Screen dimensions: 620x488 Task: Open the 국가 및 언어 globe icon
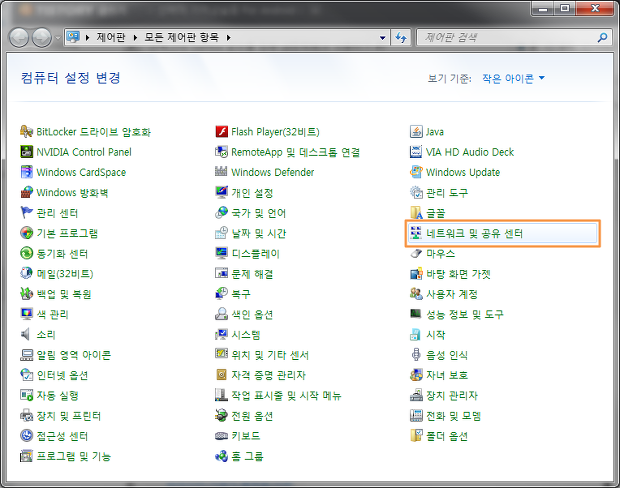221,213
